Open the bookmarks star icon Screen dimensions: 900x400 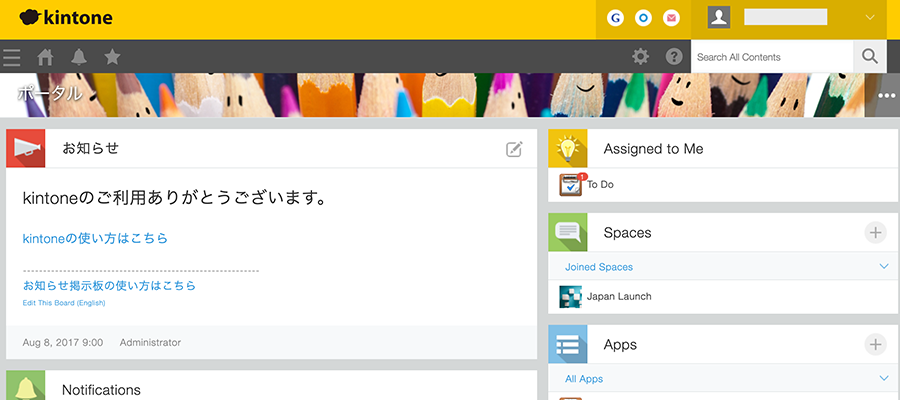click(112, 57)
